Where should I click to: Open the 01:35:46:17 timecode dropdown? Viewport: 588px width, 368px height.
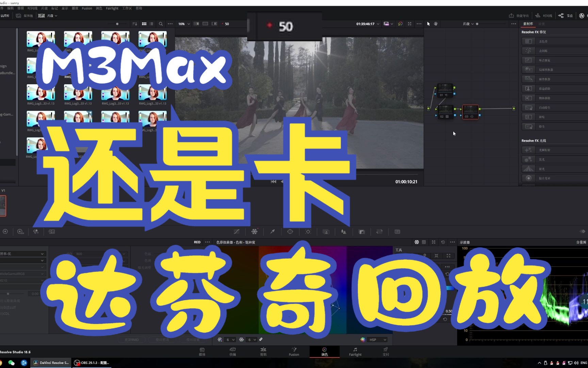[x=368, y=24]
